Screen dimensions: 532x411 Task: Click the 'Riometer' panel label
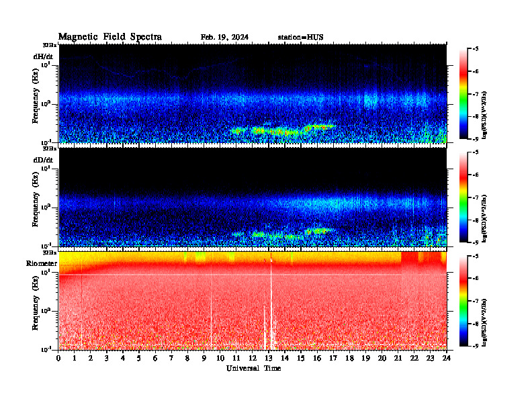[42, 263]
